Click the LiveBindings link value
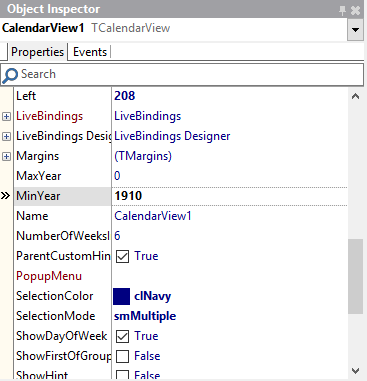 [x=148, y=116]
